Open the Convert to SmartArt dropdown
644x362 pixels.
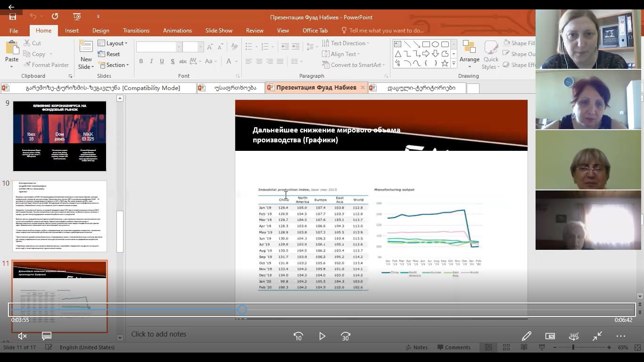point(354,65)
